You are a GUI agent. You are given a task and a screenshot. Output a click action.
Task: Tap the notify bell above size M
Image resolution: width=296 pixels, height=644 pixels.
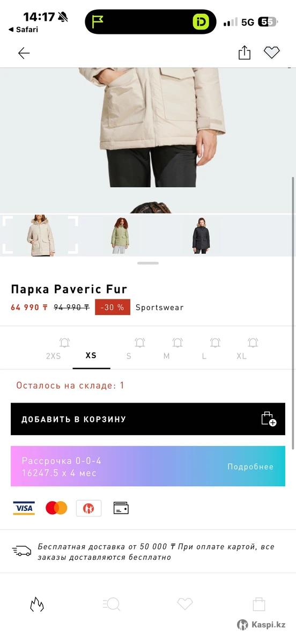(177, 342)
